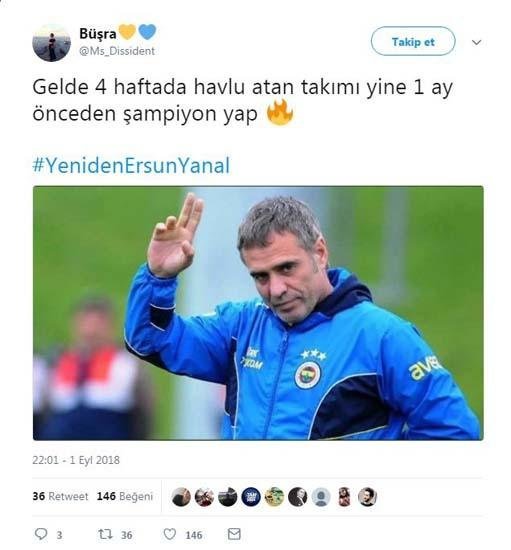511x550 pixels.
Task: Open the last liker avatar in row
Action: click(367, 497)
